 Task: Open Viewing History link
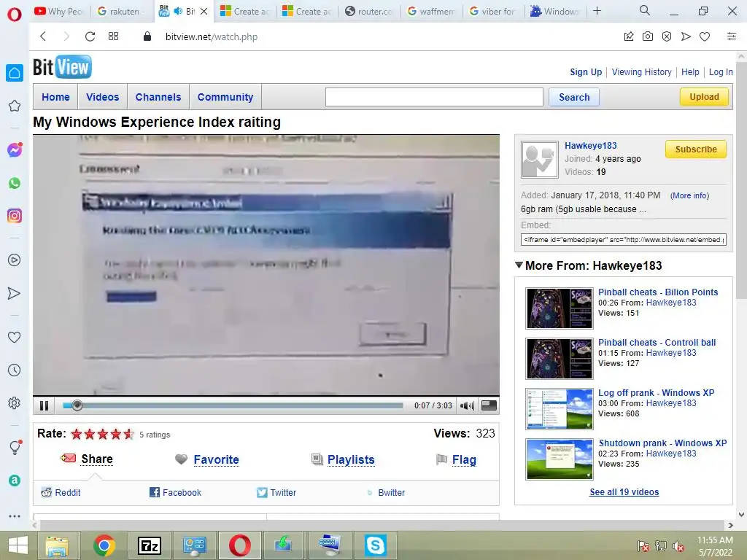641,72
